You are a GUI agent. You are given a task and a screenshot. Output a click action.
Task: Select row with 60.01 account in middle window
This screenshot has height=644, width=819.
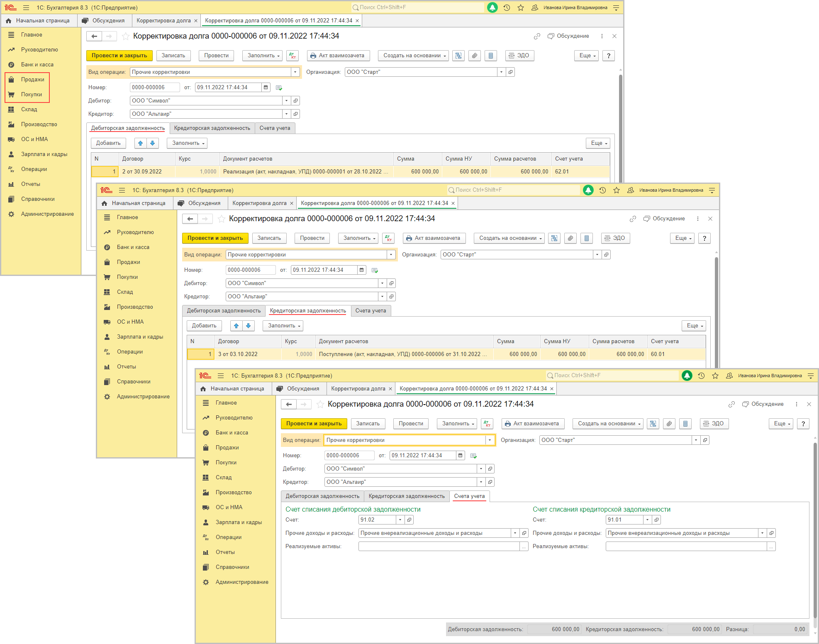446,354
